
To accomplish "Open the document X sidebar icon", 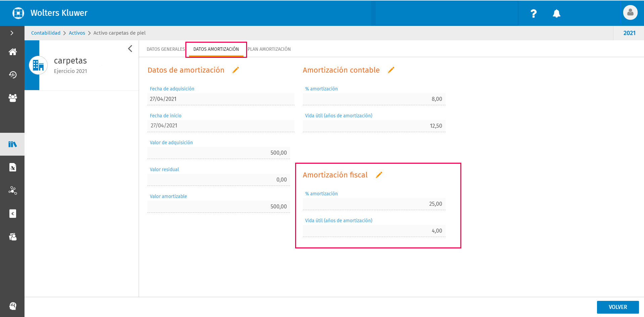I will (12, 167).
